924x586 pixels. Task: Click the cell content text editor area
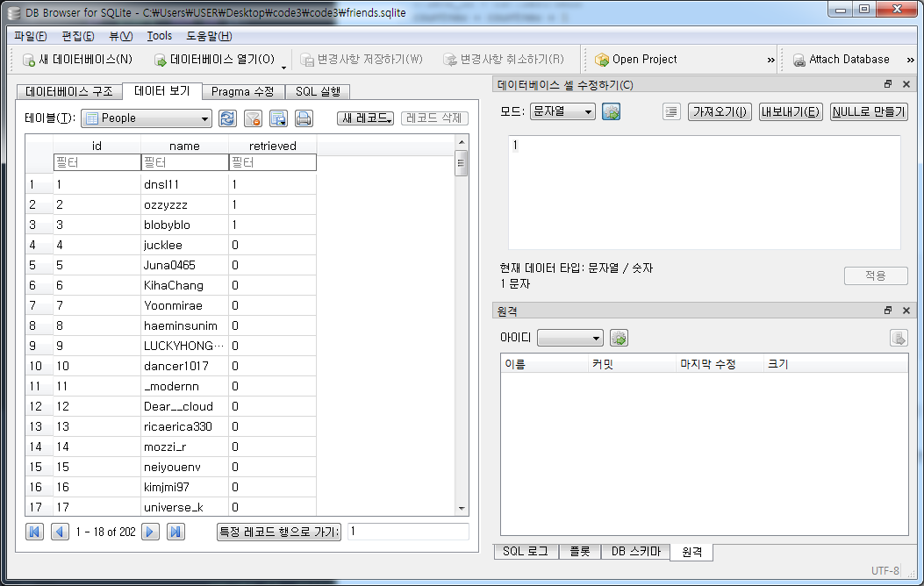[705, 193]
